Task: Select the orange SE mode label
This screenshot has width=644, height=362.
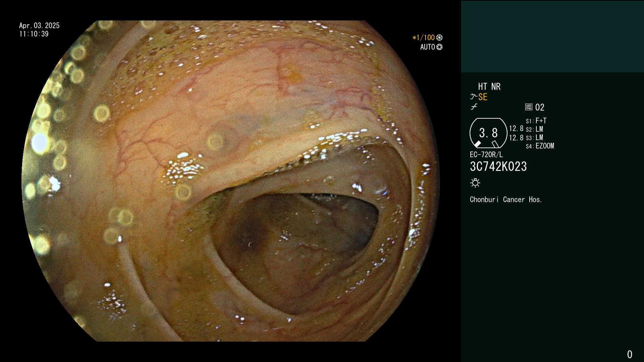Action: pos(483,97)
